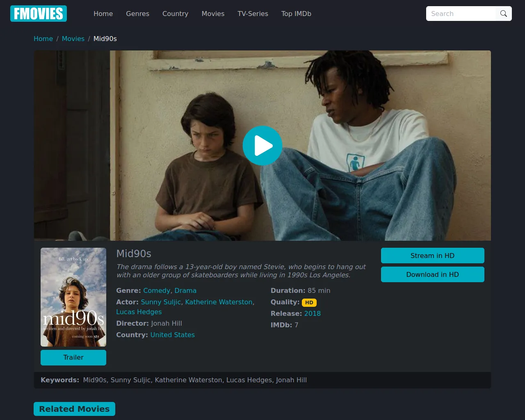
Task: Click the HD quality badge
Action: [309, 302]
